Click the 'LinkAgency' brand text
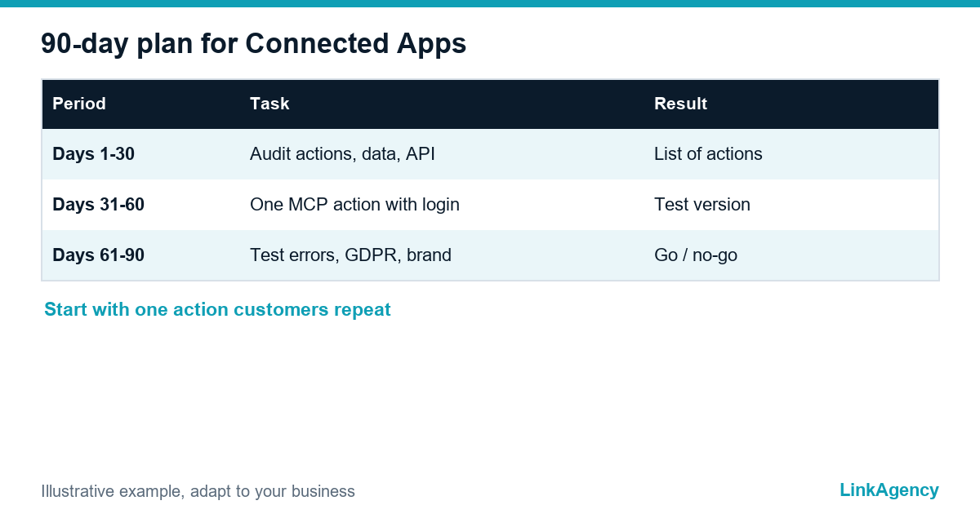Image resolution: width=980 pixels, height=514 pixels. point(889,490)
